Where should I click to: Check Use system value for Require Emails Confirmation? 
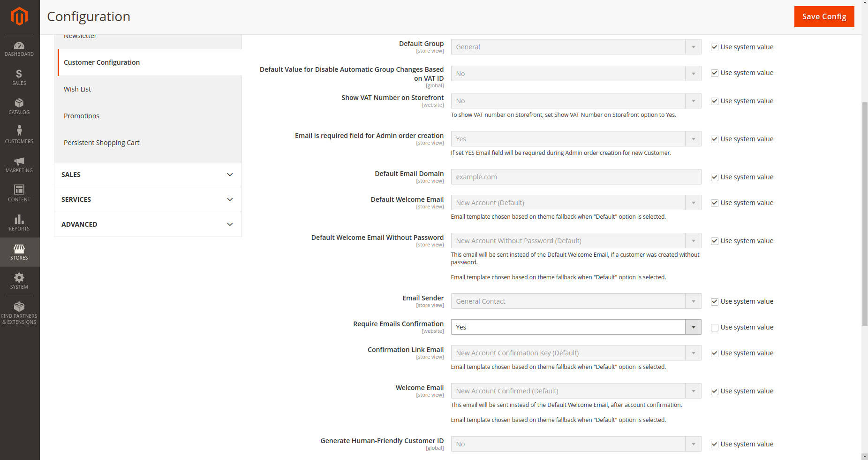pyautogui.click(x=715, y=327)
